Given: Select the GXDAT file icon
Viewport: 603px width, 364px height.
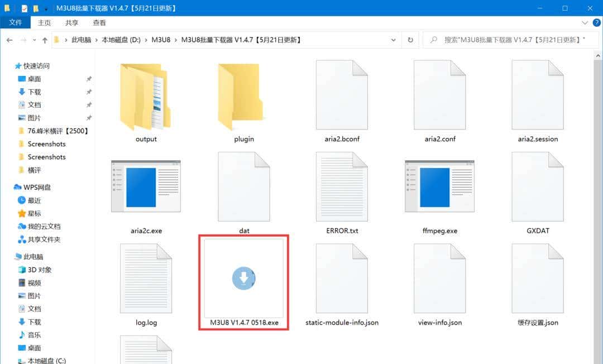Looking at the screenshot, I should click(538, 187).
